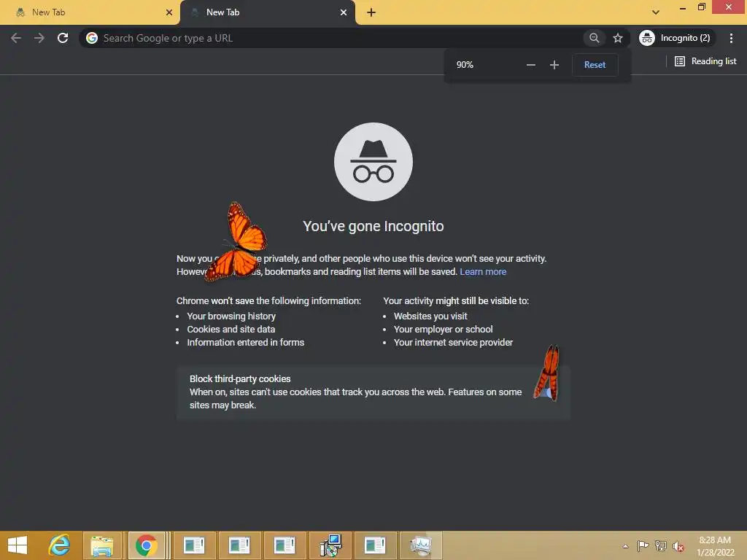This screenshot has width=747, height=560.
Task: Minimize the Chrome window
Action: pyautogui.click(x=683, y=7)
